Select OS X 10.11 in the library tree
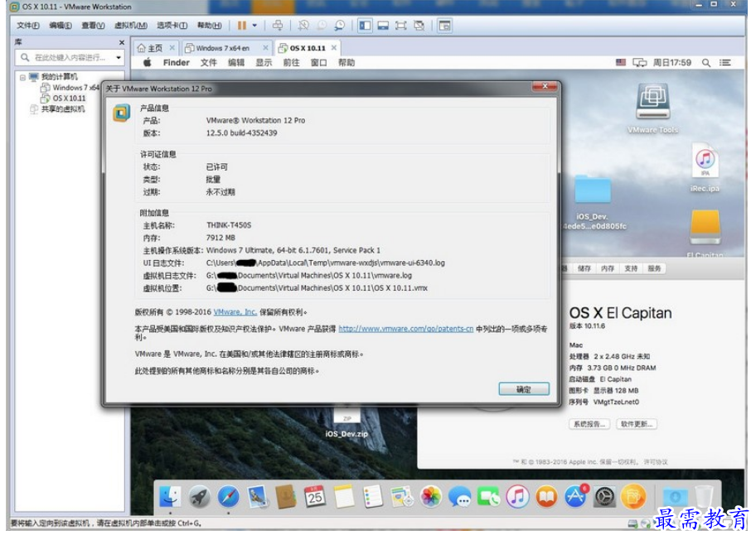Image resolution: width=756 pixels, height=545 pixels. pyautogui.click(x=63, y=98)
